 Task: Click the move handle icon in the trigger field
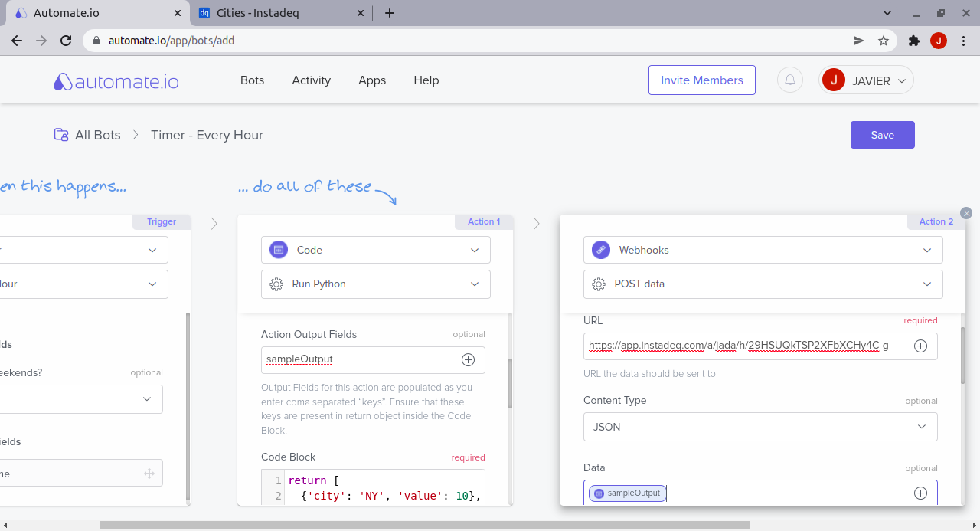(x=149, y=474)
